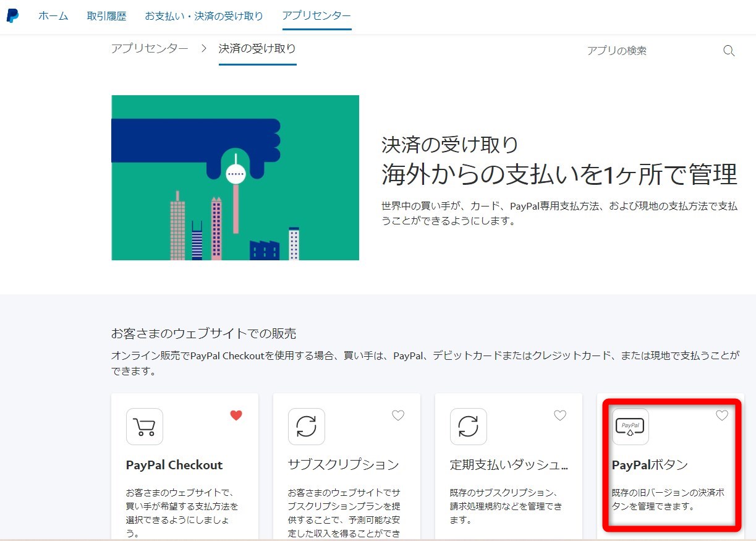The image size is (756, 541).
Task: Open the shopping cart icon on PayPal Checkout card
Action: 144,427
